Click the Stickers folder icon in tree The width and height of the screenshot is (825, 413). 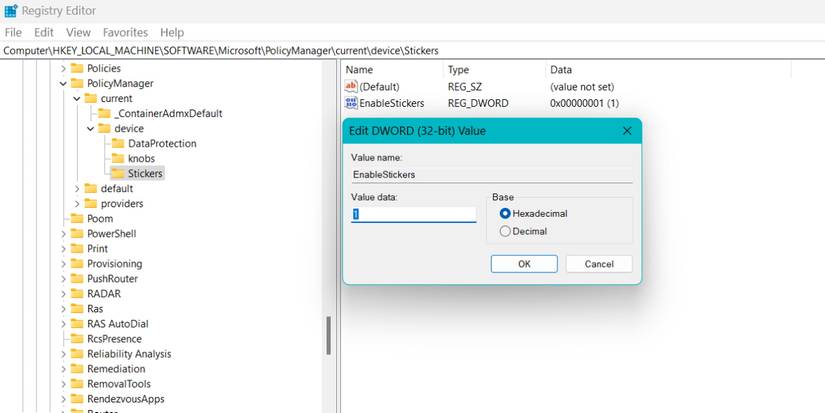click(x=118, y=173)
